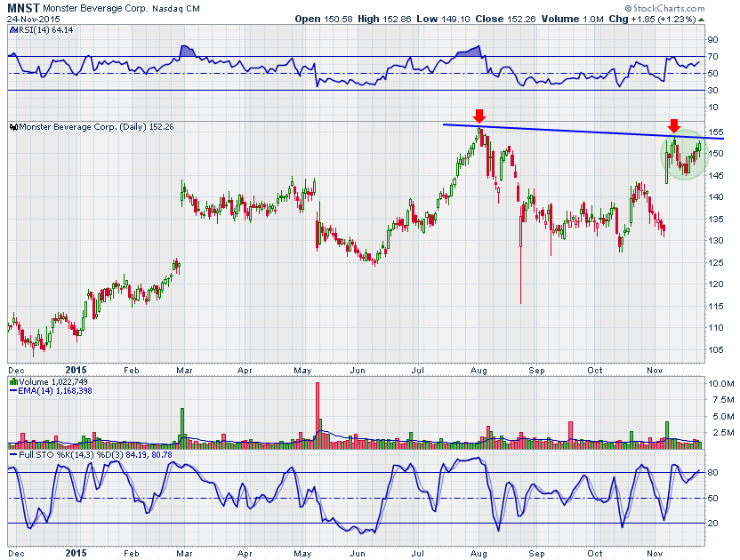Click the Dec label on the bottom stochastic time axis
The image size is (740, 560).
17,554
